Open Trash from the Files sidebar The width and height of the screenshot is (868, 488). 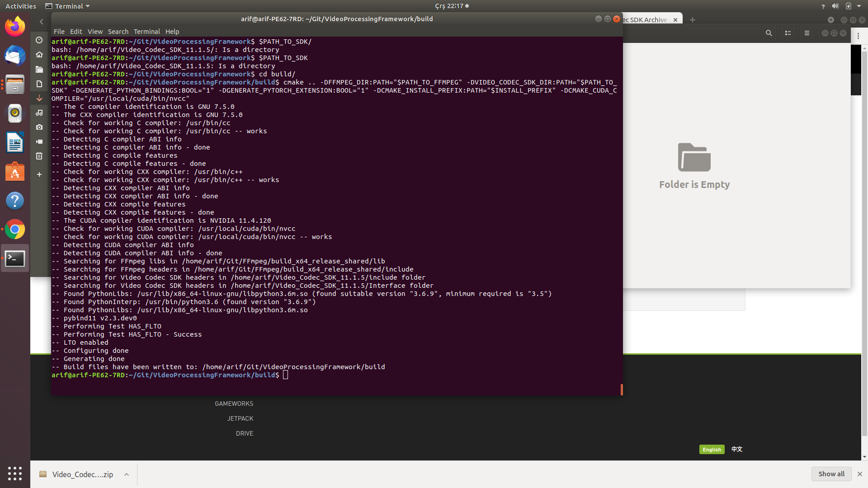(x=39, y=156)
